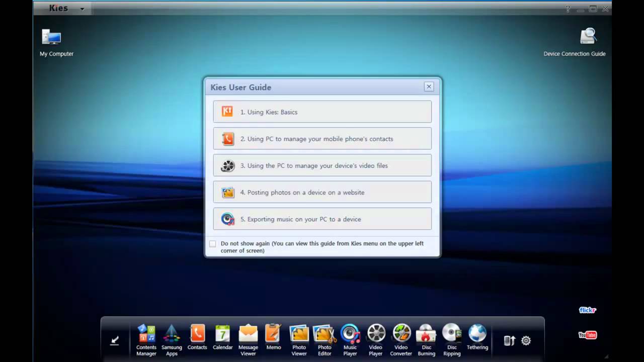Open dock settings gear icon
Viewport: 644px width, 362px height.
pos(526,340)
